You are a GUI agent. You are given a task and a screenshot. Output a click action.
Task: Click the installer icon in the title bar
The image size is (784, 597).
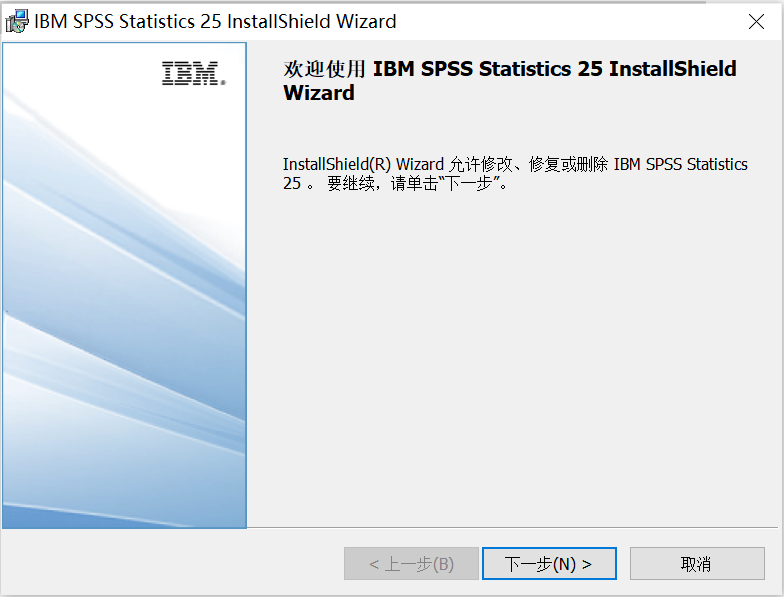click(16, 22)
